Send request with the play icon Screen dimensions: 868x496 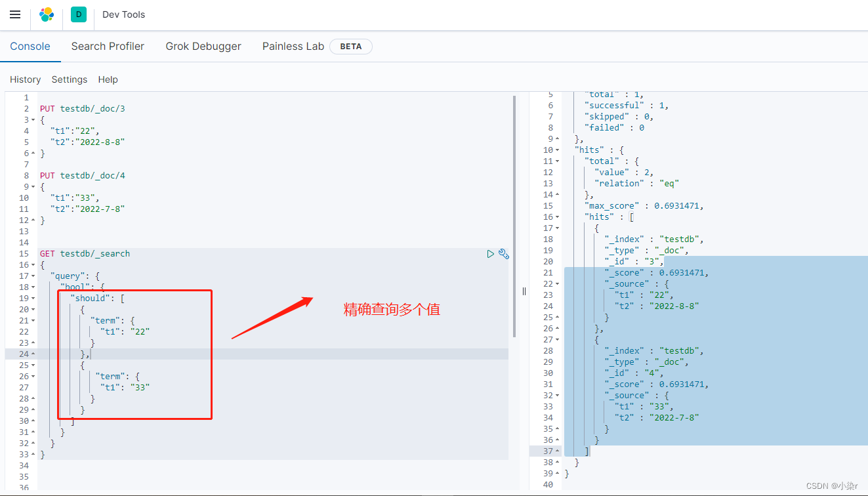click(491, 254)
